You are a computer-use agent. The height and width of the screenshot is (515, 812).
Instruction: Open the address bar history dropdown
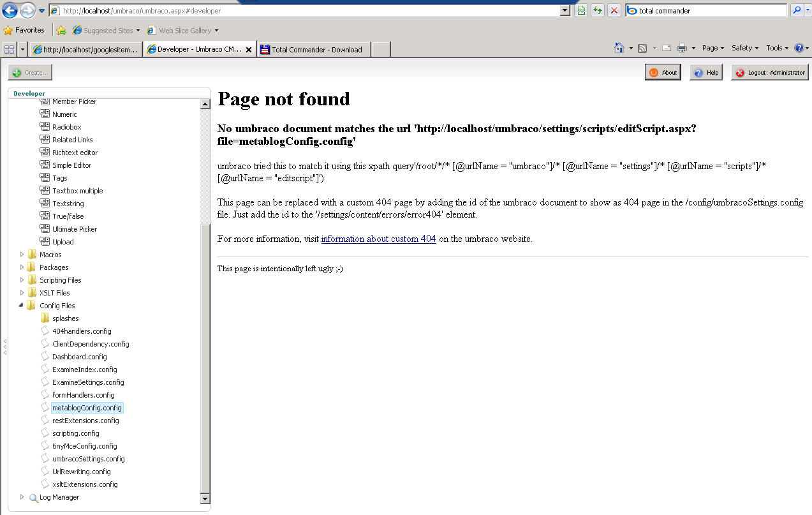pyautogui.click(x=565, y=10)
